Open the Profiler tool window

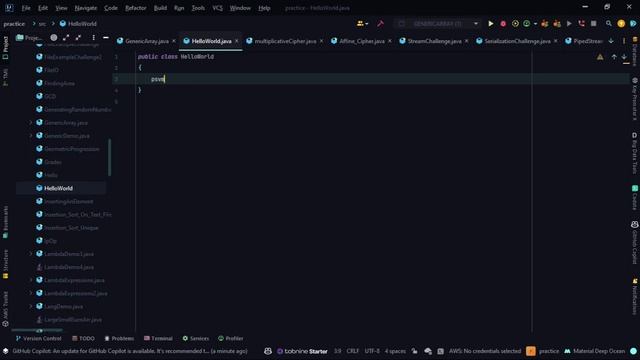231,338
